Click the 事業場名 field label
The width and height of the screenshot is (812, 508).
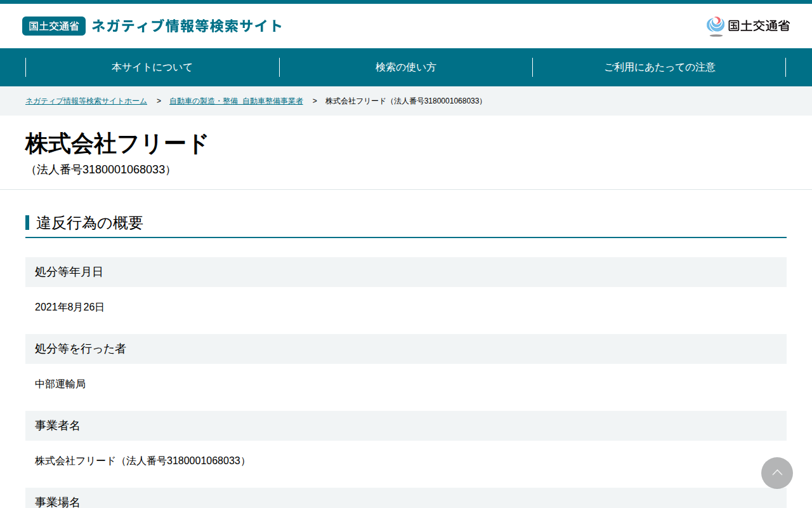click(x=58, y=502)
